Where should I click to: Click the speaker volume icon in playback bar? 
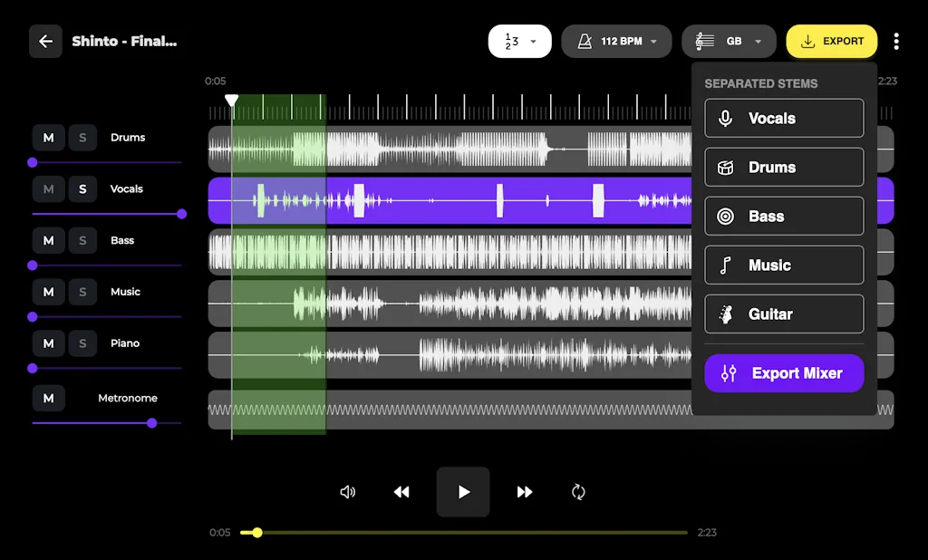click(347, 492)
